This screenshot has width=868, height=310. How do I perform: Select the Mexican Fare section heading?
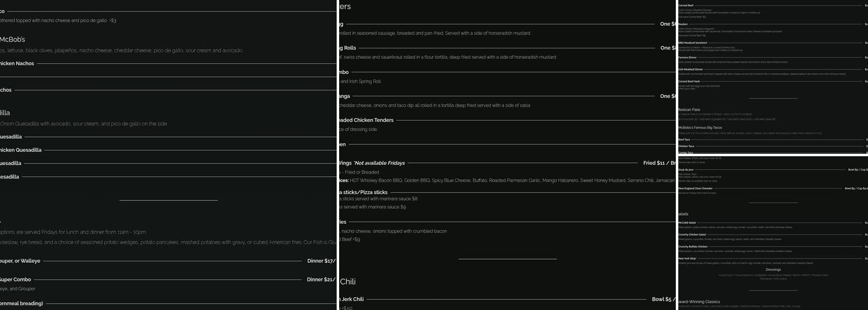click(x=689, y=110)
